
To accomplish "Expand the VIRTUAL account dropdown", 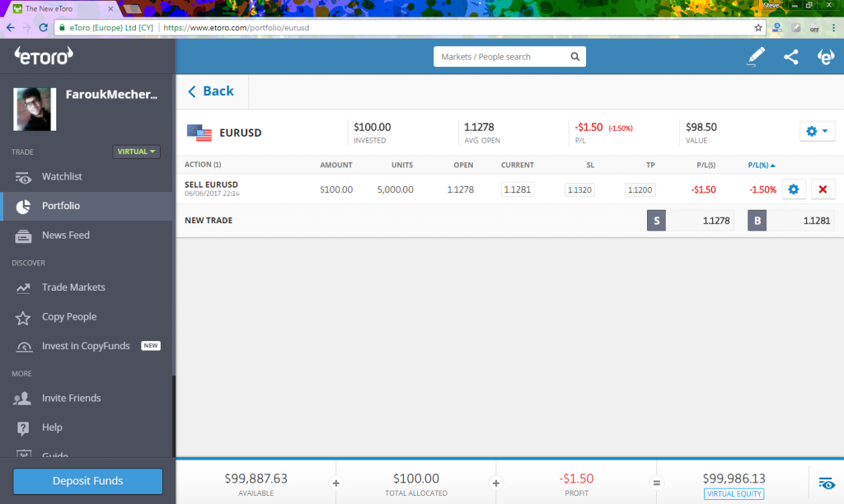I will coord(136,152).
